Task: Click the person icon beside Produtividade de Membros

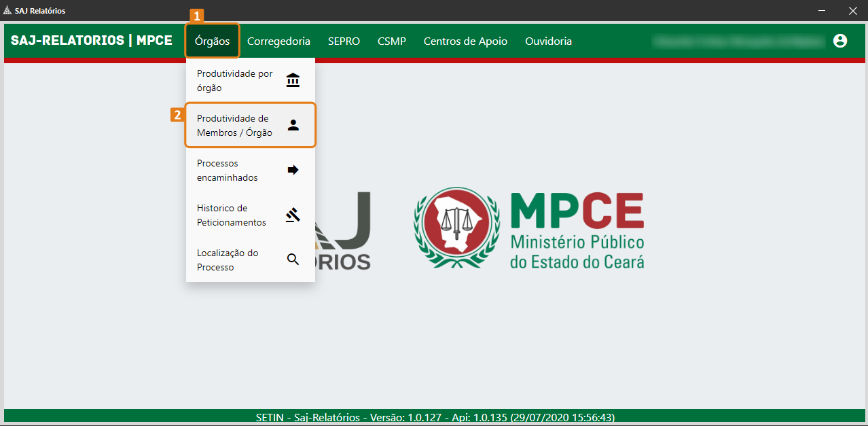Action: pyautogui.click(x=293, y=125)
